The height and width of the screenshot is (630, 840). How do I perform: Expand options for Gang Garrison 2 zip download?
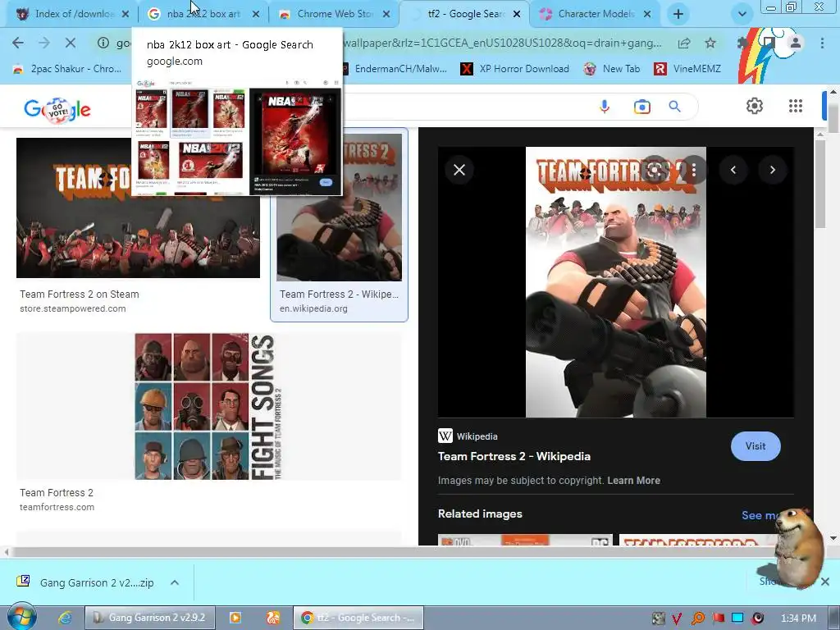point(175,582)
